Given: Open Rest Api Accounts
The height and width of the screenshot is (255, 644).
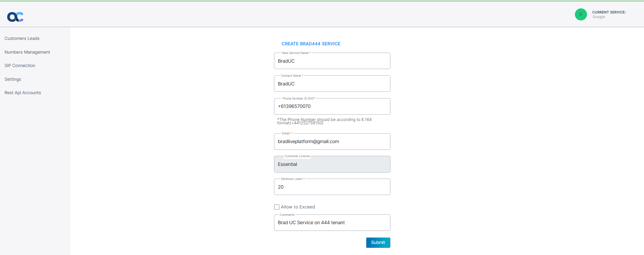Looking at the screenshot, I should pos(23,93).
